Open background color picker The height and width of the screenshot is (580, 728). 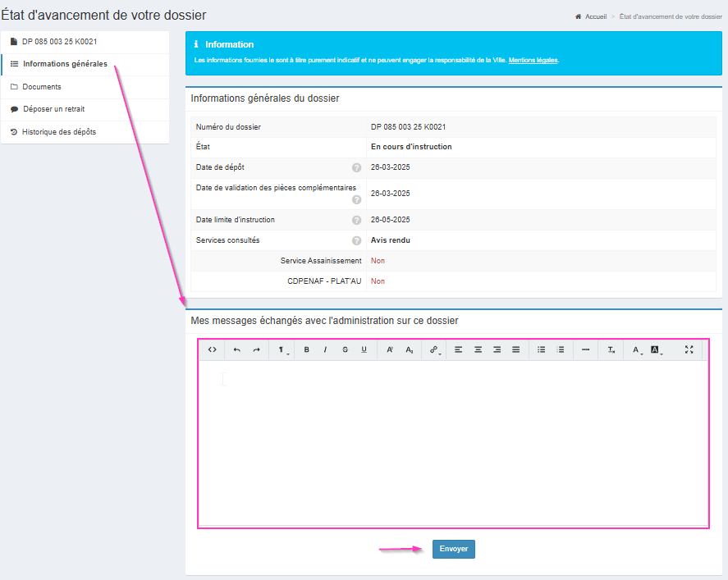656,349
